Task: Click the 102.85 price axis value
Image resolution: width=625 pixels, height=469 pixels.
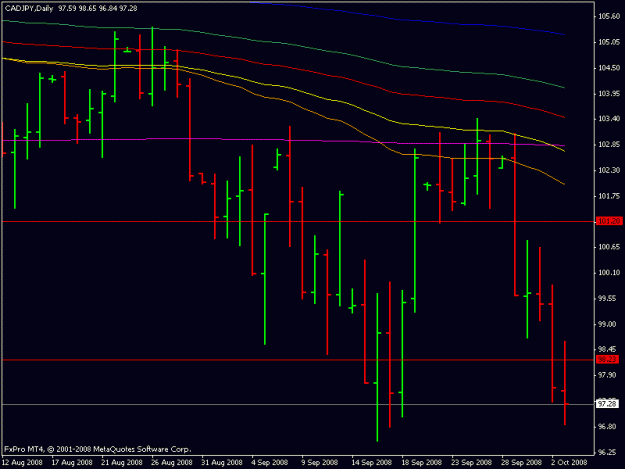Action: click(x=609, y=145)
